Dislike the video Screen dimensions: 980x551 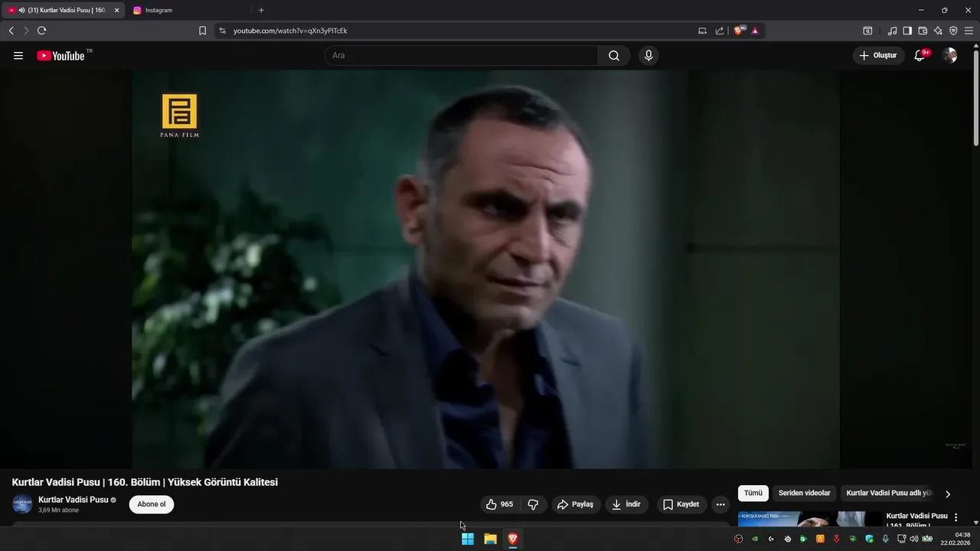pyautogui.click(x=533, y=504)
